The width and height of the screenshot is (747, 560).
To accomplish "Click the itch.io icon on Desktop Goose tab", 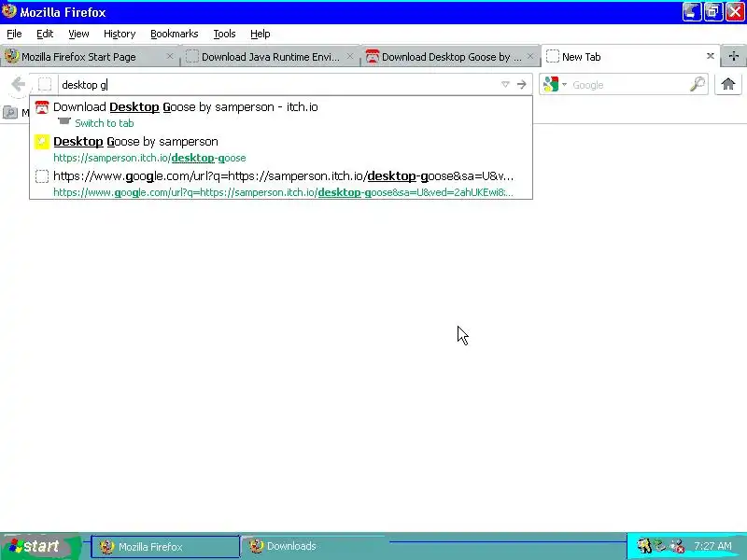I will click(x=372, y=57).
